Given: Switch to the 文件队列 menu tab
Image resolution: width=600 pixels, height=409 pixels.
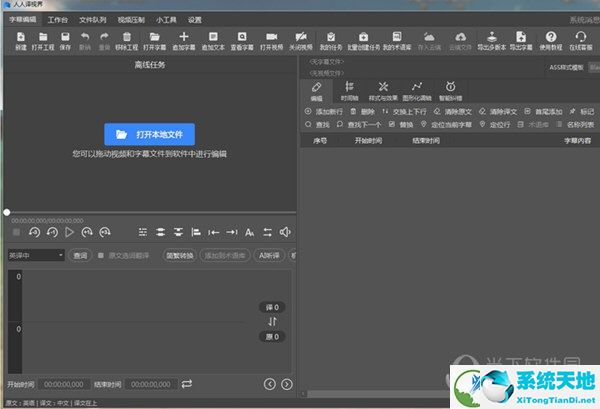Looking at the screenshot, I should click(93, 20).
